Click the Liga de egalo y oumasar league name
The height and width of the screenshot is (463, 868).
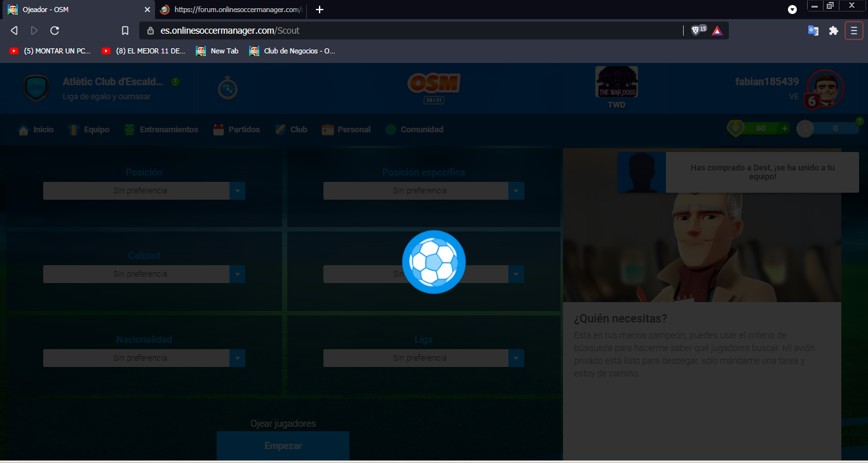(x=107, y=97)
